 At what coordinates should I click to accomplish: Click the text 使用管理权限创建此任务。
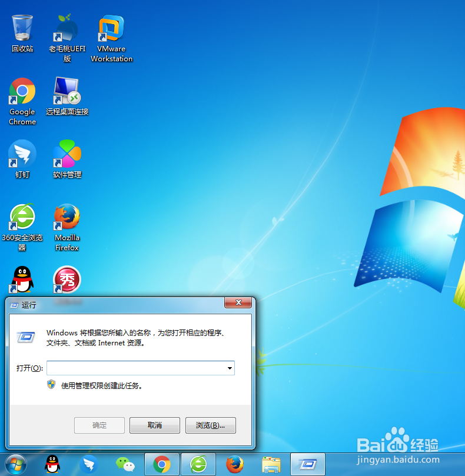[102, 386]
